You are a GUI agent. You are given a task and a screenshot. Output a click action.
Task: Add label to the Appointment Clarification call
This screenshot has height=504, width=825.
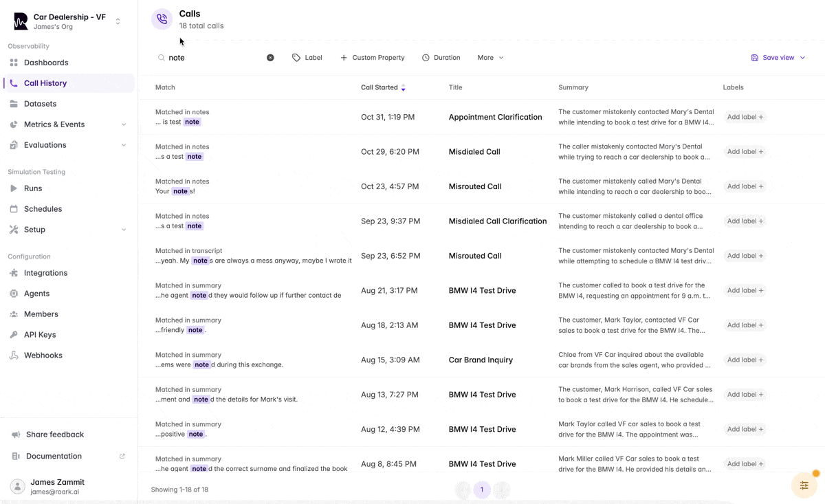pos(744,117)
